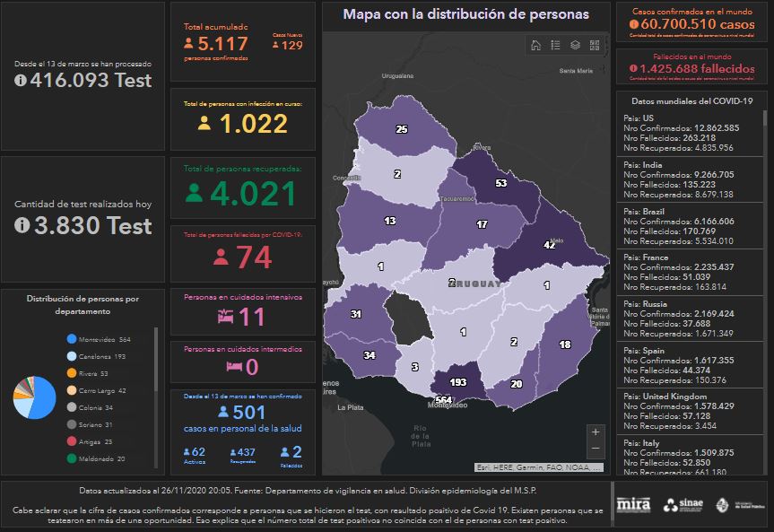Zoom out on the map with minus
This screenshot has height=532, width=774.
coord(596,449)
